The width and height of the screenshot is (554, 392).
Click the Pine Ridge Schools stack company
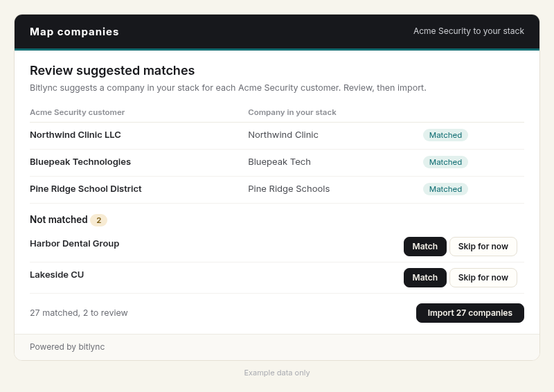[289, 189]
